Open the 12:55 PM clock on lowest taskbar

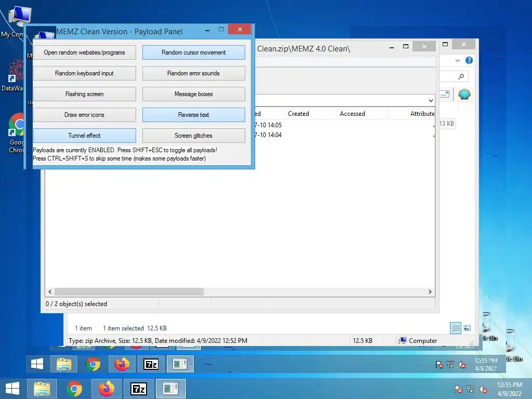(x=509, y=389)
